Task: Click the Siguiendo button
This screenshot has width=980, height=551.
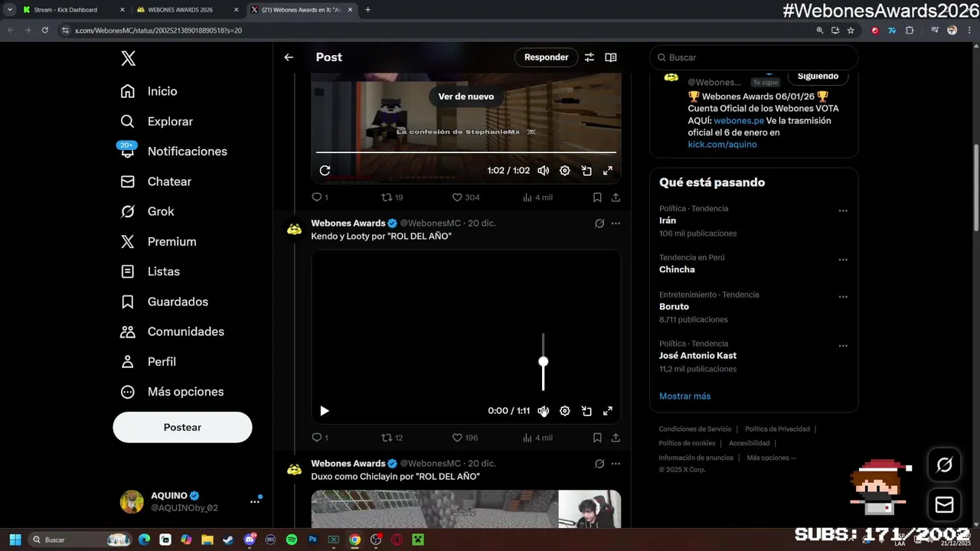Action: pos(818,77)
